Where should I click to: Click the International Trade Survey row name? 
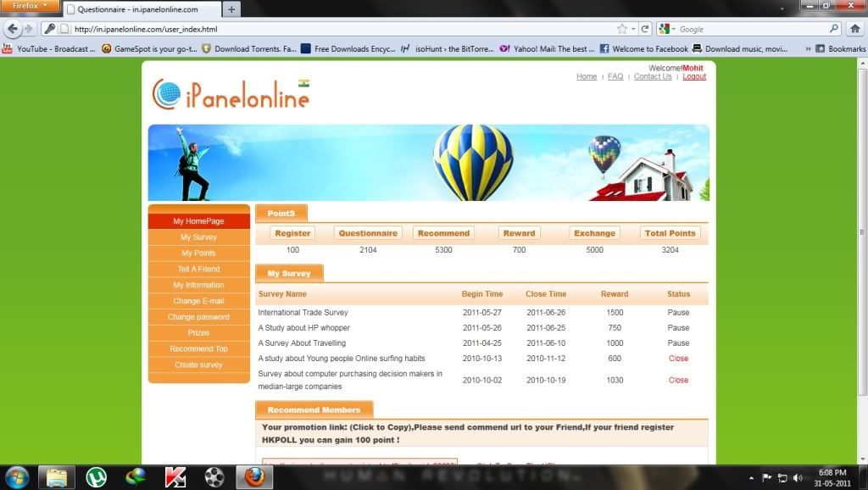coord(303,312)
